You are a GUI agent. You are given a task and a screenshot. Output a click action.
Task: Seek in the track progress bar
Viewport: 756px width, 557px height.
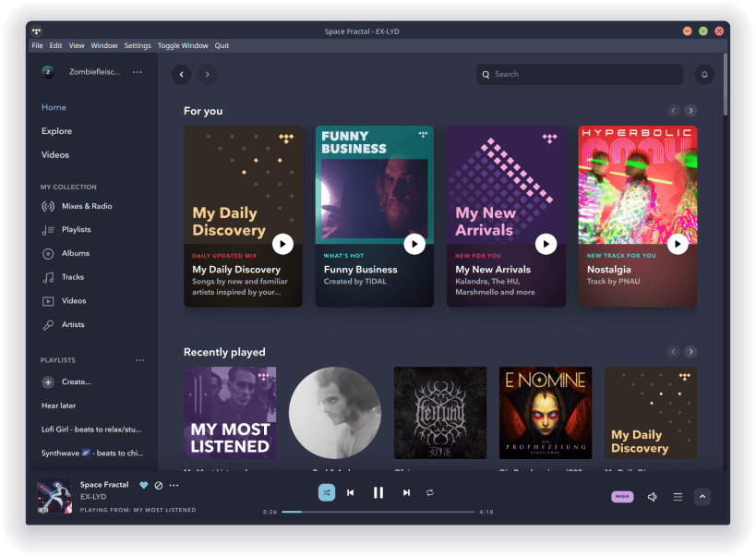pyautogui.click(x=378, y=512)
